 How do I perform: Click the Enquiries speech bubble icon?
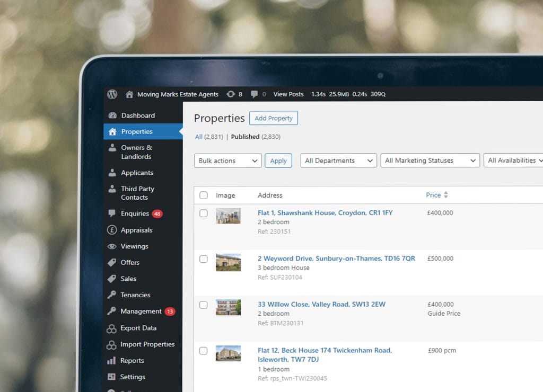pyautogui.click(x=112, y=213)
